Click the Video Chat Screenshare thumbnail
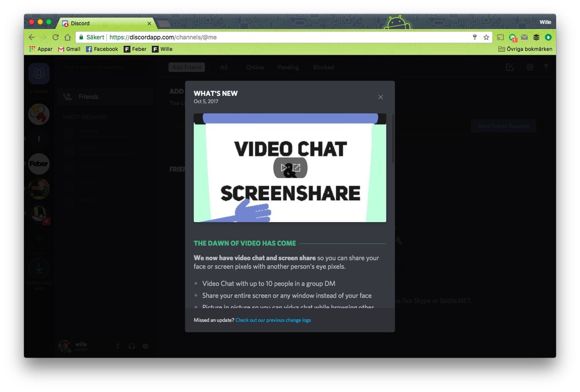 pos(290,168)
